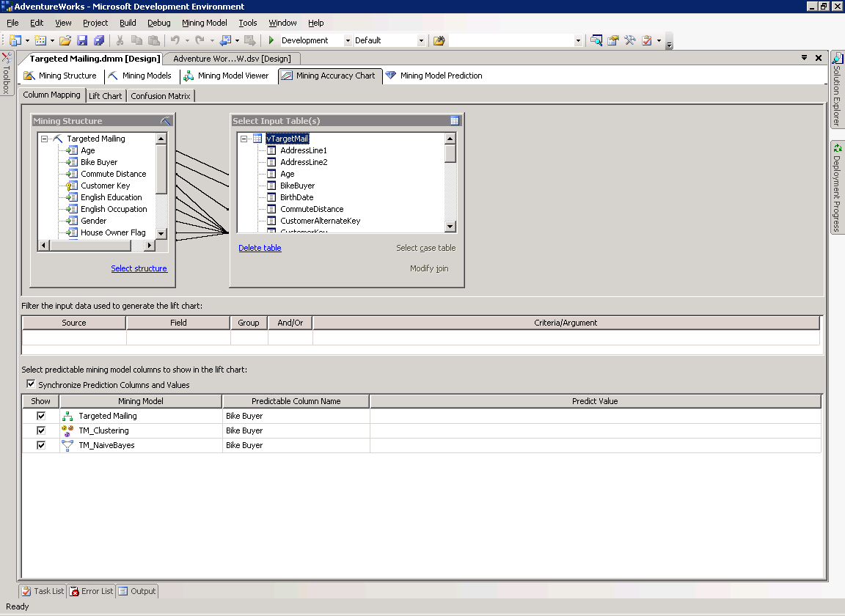Viewport: 845px width, 616px height.
Task: Click the input table vertical scrollbar thumb
Action: pos(450,153)
